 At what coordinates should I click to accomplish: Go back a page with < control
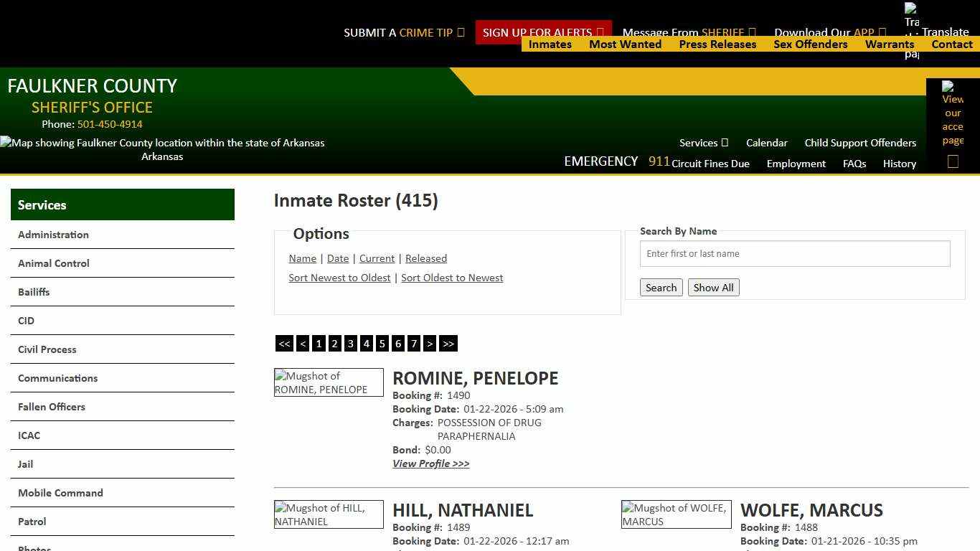coord(303,344)
